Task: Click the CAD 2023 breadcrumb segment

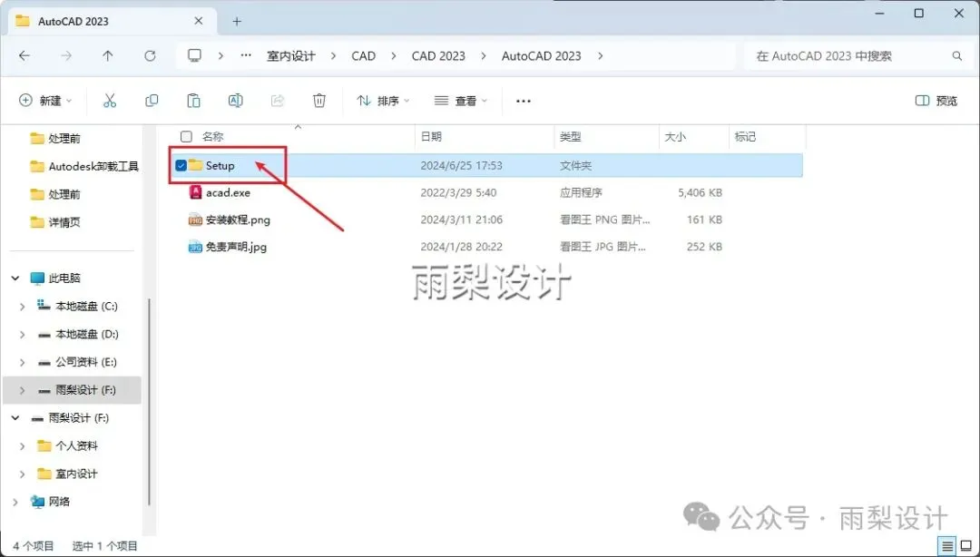Action: pyautogui.click(x=438, y=55)
